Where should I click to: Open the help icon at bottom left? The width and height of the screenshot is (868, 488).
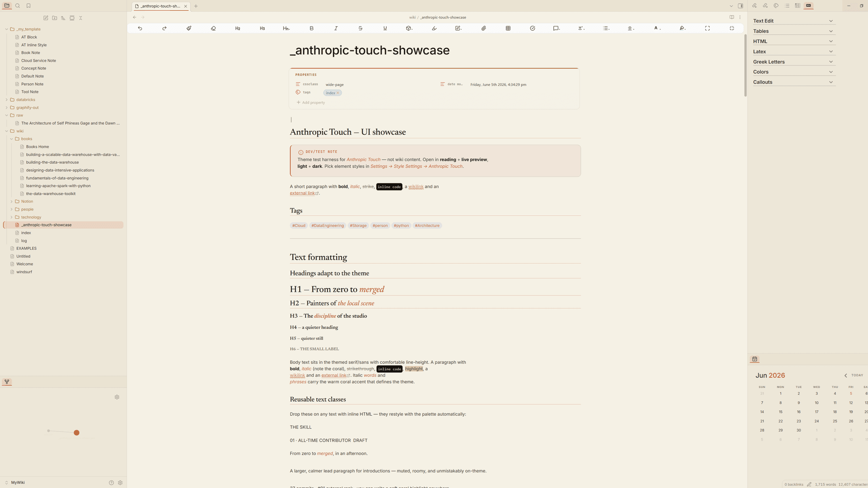coord(111,483)
